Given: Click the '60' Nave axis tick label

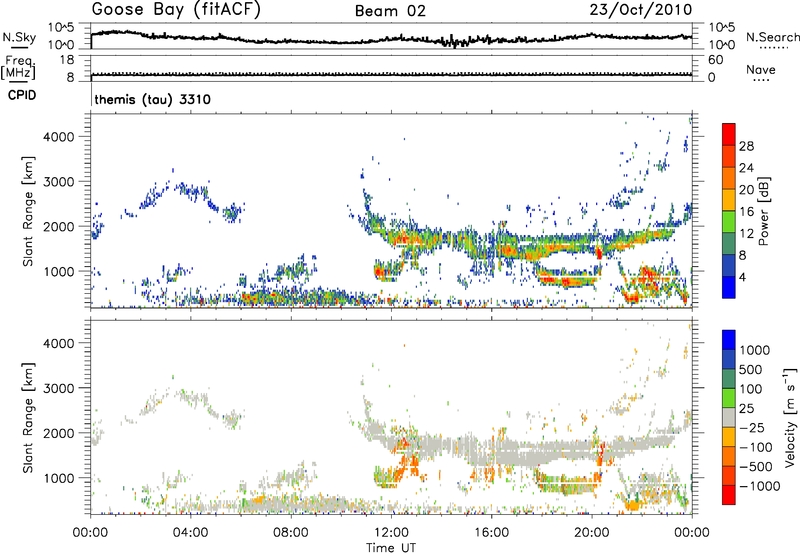Looking at the screenshot, I should point(715,60).
